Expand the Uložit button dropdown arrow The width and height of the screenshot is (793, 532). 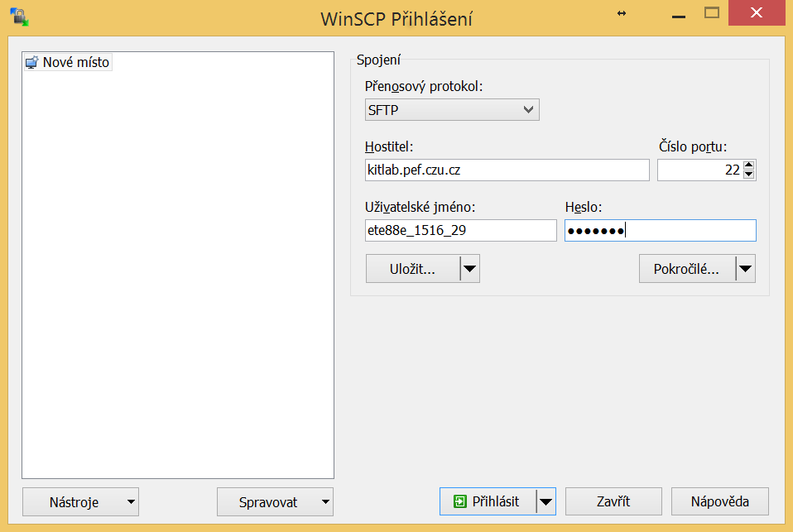469,268
